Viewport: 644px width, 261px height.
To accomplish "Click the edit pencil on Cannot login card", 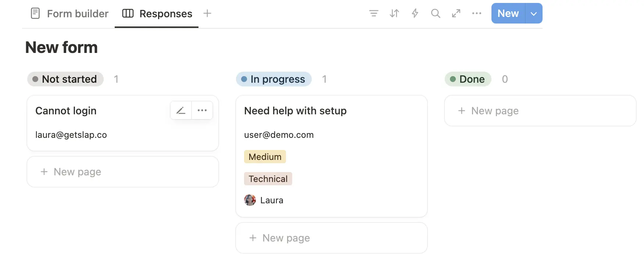I will click(181, 110).
